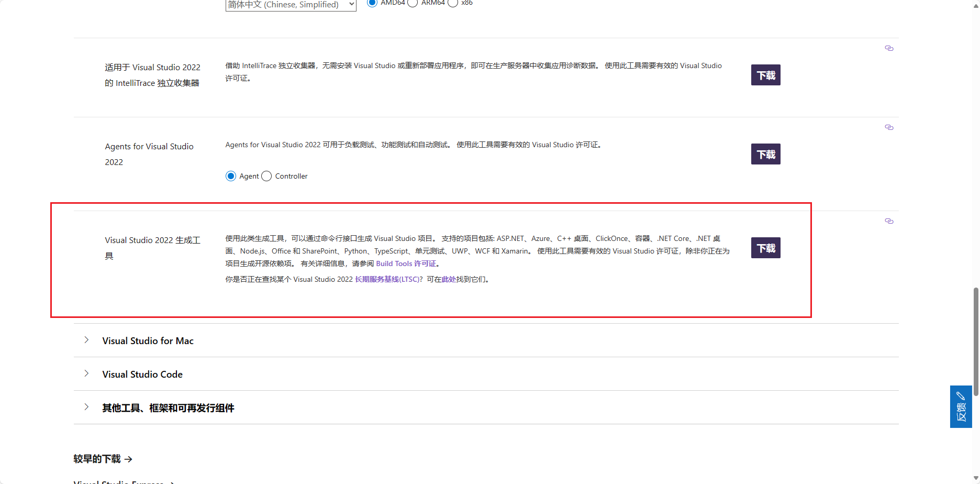Follow the 此处 link for LTSC downloads
The width and height of the screenshot is (980, 484).
pyautogui.click(x=449, y=279)
